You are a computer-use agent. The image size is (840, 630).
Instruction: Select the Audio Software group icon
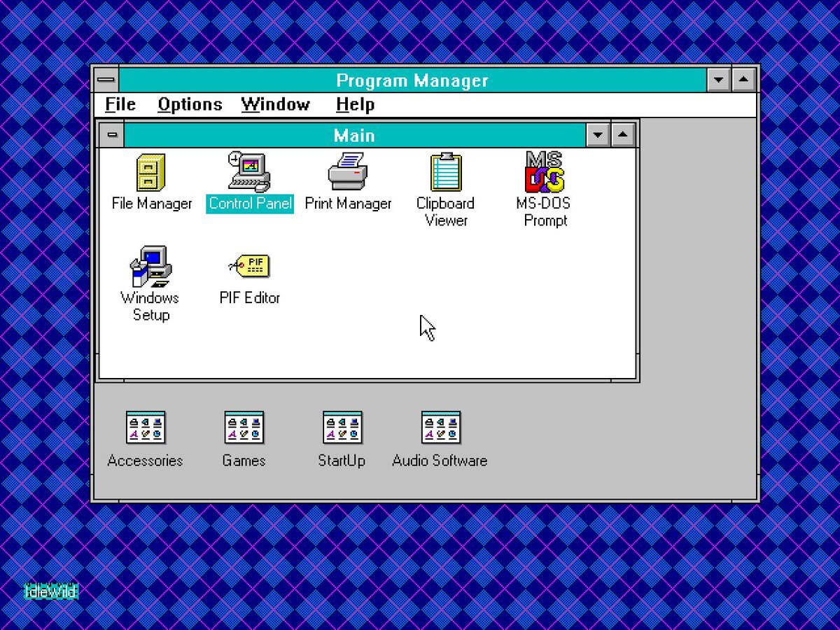click(441, 428)
